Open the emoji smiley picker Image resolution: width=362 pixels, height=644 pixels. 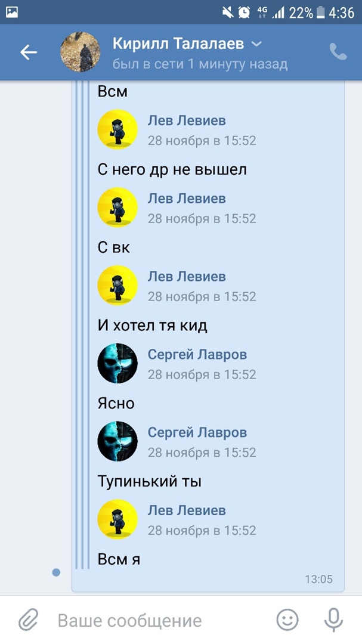point(287,620)
